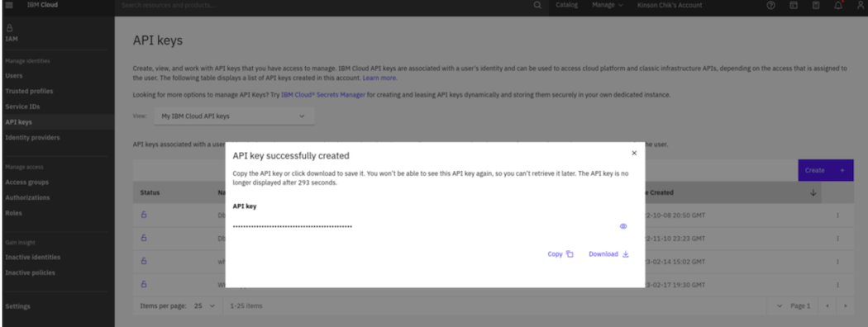
Task: Open Trusted profiles in sidebar
Action: pos(29,92)
